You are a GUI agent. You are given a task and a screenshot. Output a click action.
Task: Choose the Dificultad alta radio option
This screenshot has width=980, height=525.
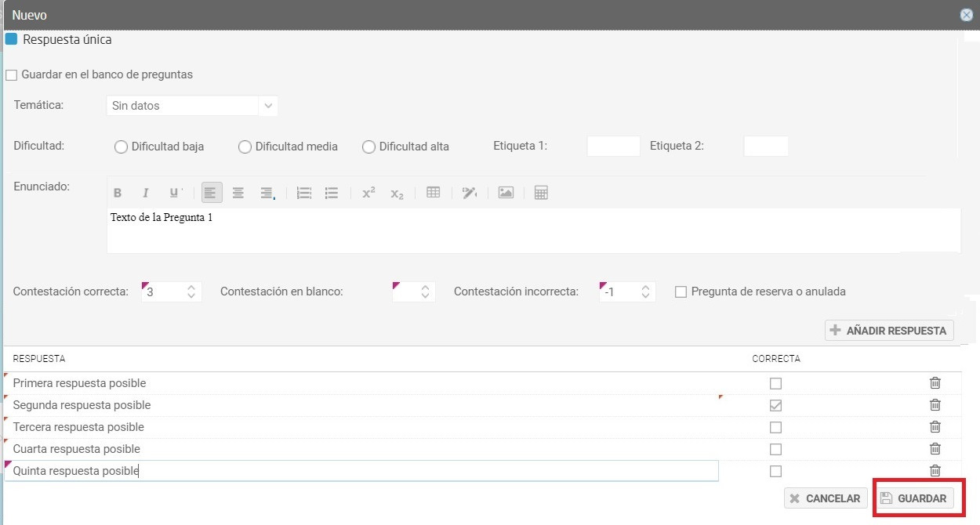pyautogui.click(x=368, y=147)
